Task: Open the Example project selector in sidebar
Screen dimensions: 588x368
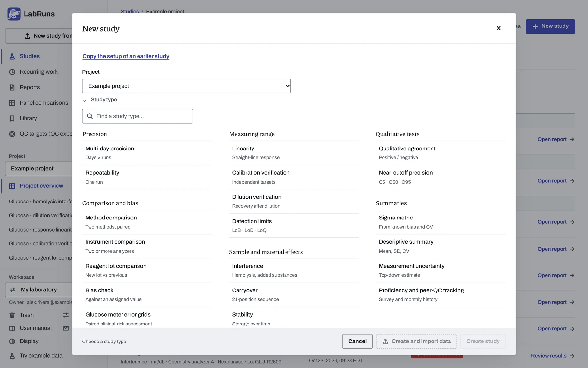Action: coord(39,169)
